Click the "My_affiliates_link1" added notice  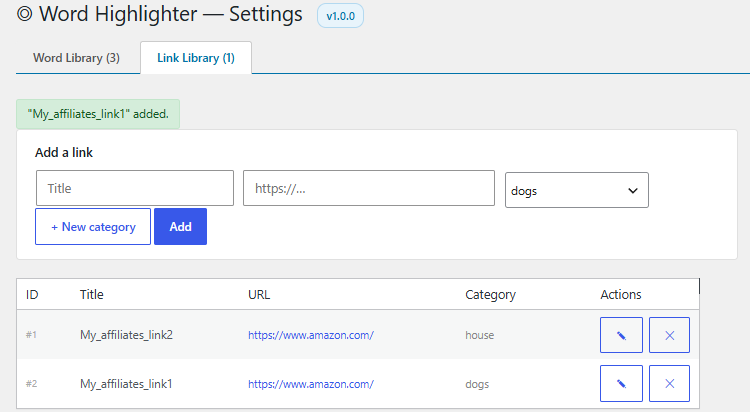click(x=98, y=114)
